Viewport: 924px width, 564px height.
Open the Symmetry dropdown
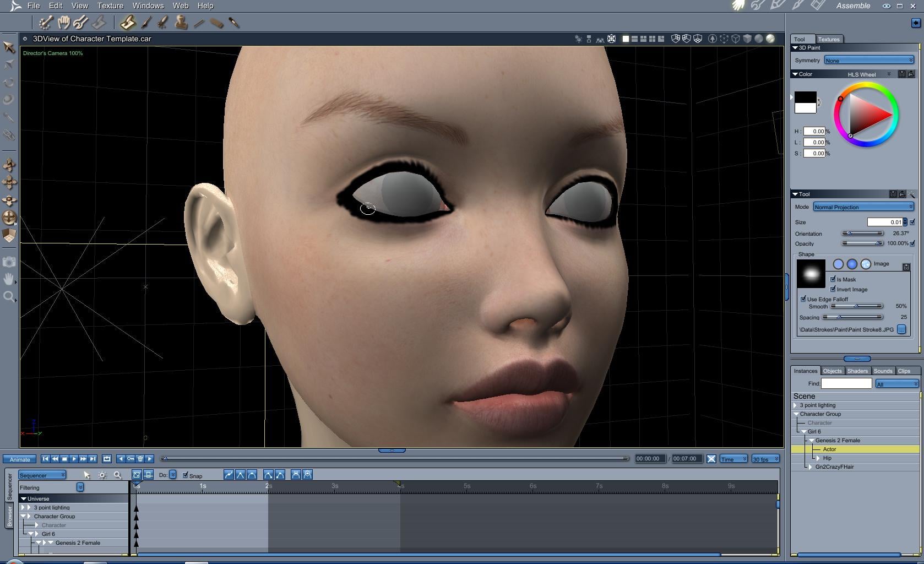(869, 61)
